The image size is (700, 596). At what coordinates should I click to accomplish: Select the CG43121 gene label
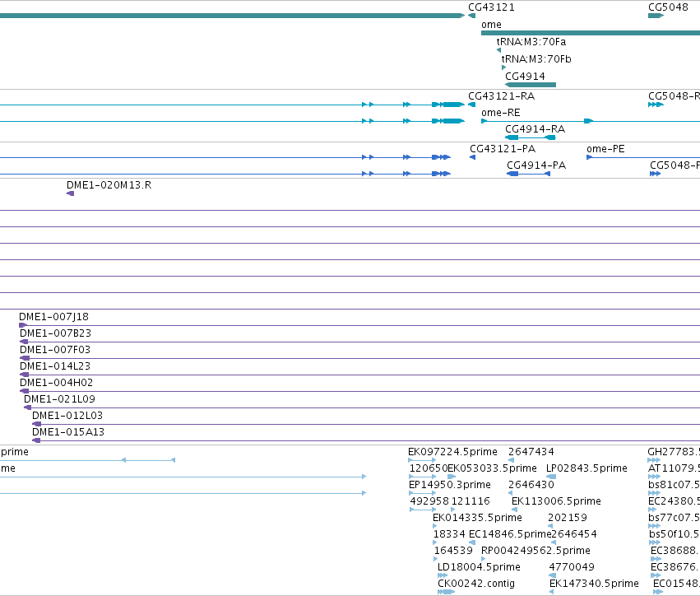coord(491,7)
